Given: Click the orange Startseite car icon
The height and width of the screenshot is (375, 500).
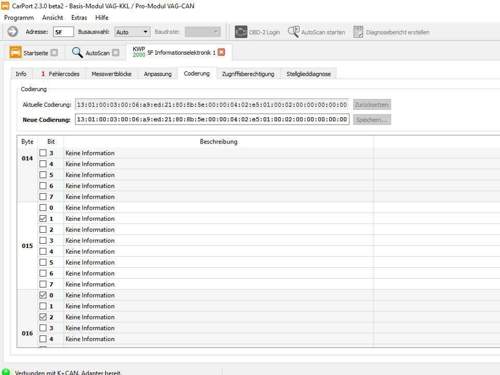Looking at the screenshot, I should 15,52.
